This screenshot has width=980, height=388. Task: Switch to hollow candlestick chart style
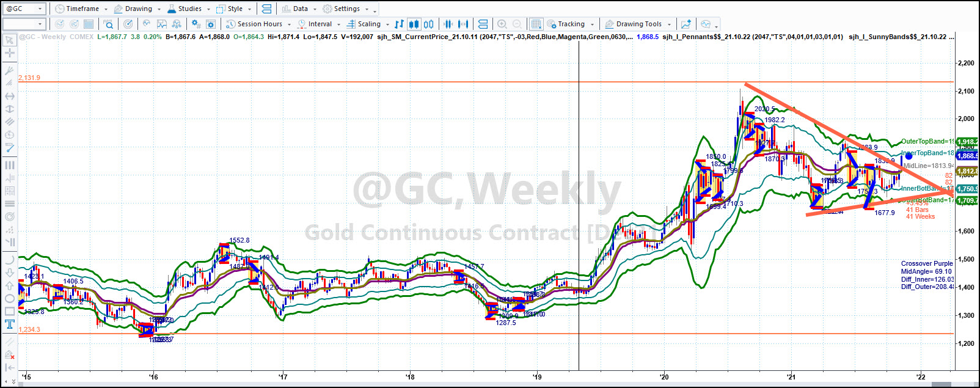(x=429, y=24)
